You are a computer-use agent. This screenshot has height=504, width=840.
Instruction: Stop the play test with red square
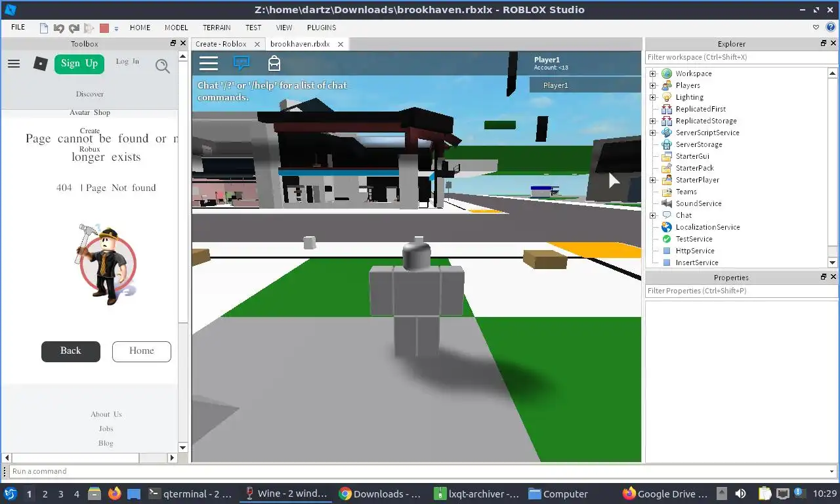[x=104, y=28]
